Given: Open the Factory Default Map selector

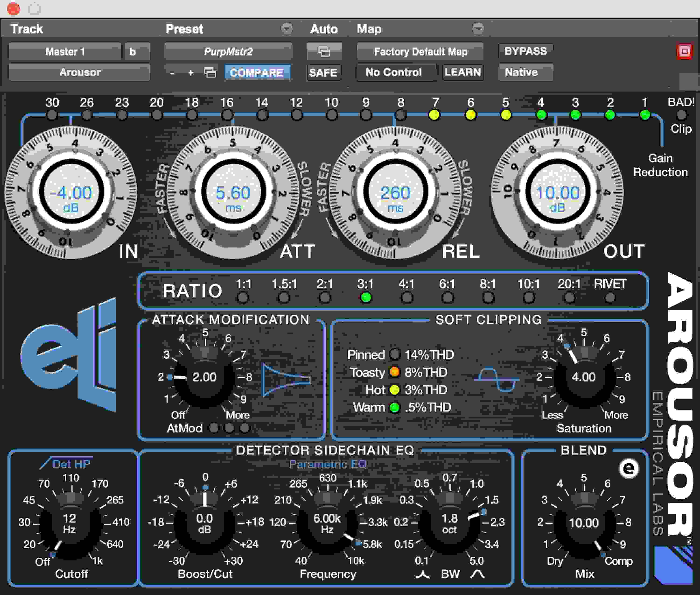Looking at the screenshot, I should 420,51.
